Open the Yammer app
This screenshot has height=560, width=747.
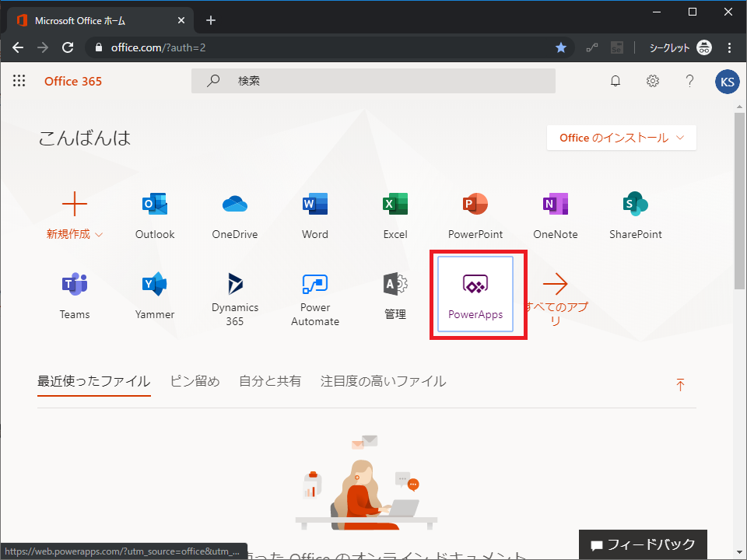(x=155, y=296)
